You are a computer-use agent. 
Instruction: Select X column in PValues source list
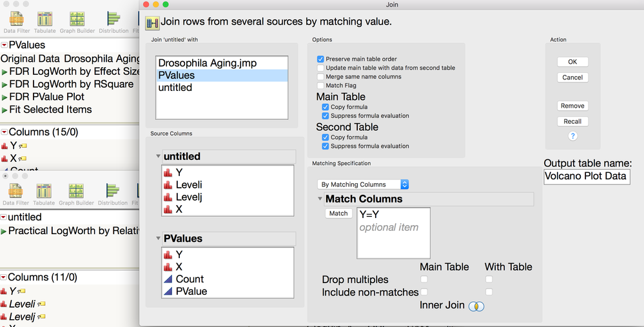[x=228, y=267]
